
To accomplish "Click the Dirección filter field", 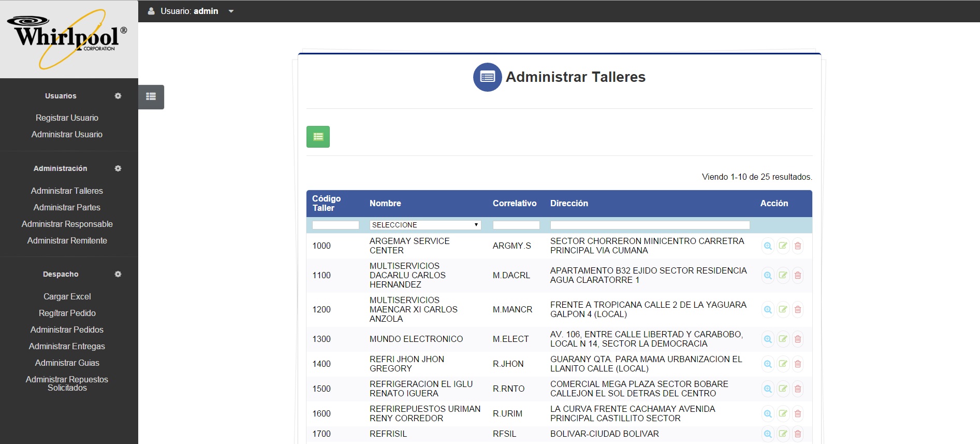I will tap(650, 225).
